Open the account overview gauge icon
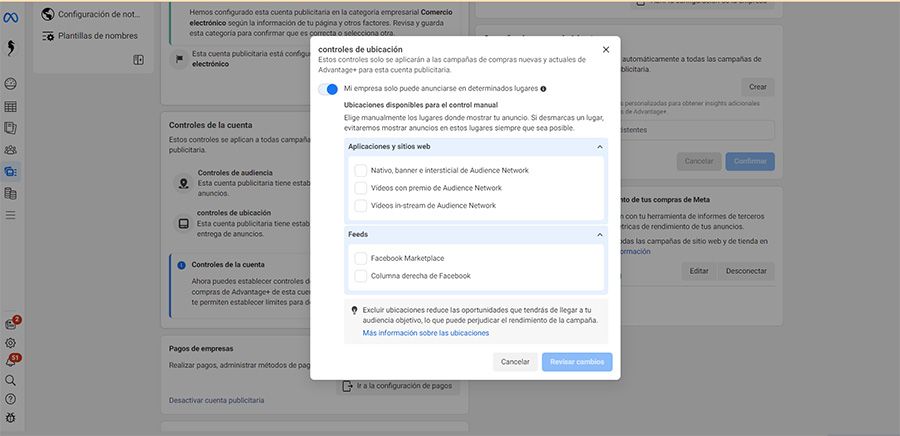The height and width of the screenshot is (436, 900). click(10, 84)
